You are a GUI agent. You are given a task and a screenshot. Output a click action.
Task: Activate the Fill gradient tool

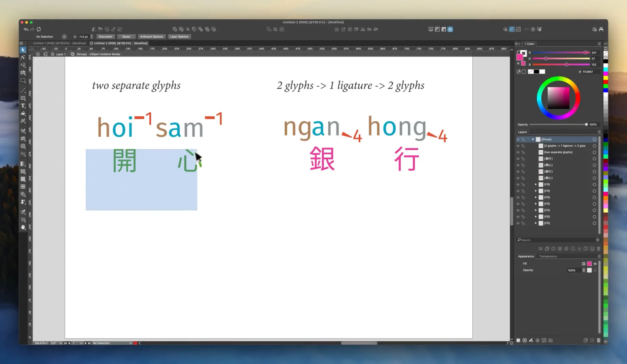click(x=23, y=163)
